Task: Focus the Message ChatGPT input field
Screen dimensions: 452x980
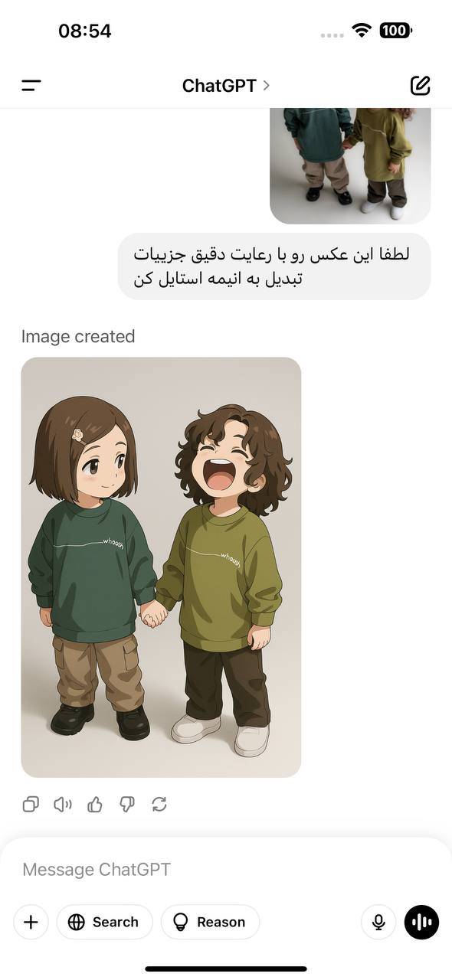Action: coord(226,870)
